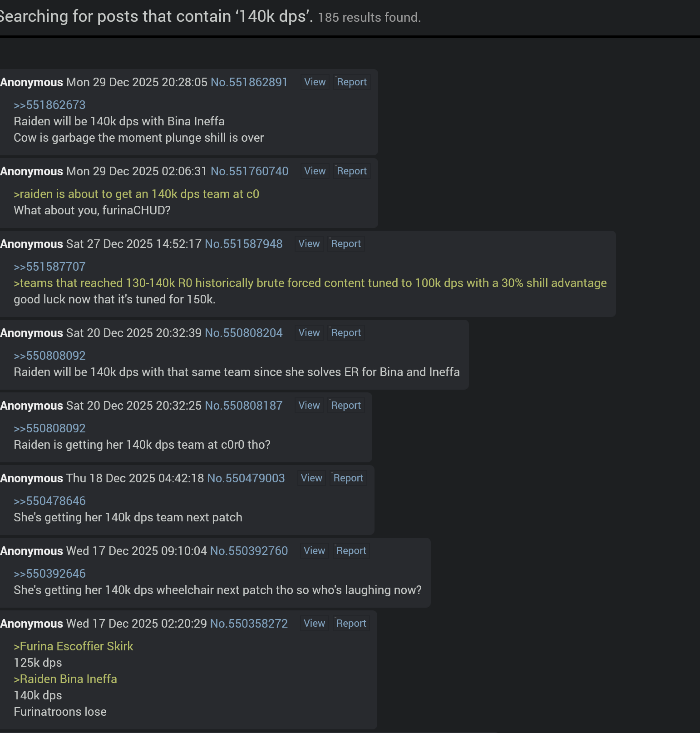This screenshot has height=733, width=700.
Task: View post No.550808204
Action: tap(309, 333)
